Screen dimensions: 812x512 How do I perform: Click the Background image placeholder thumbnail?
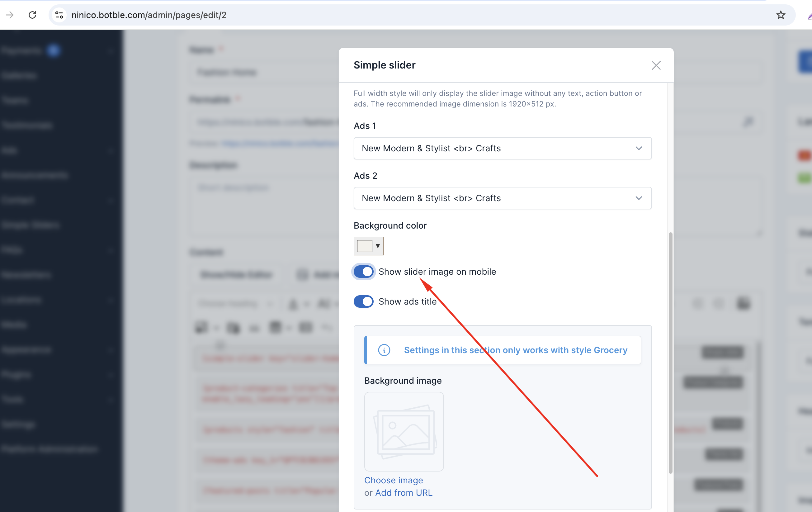[404, 431]
